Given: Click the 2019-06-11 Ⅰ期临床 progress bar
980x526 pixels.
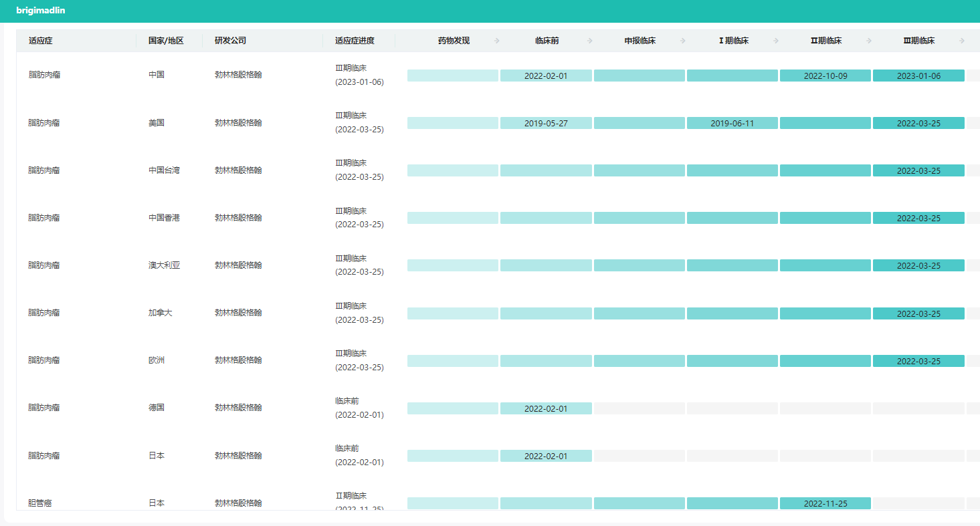Looking at the screenshot, I should point(732,124).
